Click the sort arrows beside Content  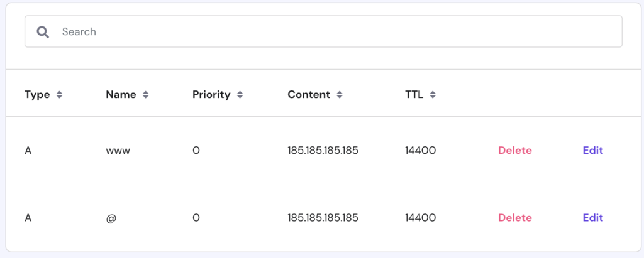340,95
